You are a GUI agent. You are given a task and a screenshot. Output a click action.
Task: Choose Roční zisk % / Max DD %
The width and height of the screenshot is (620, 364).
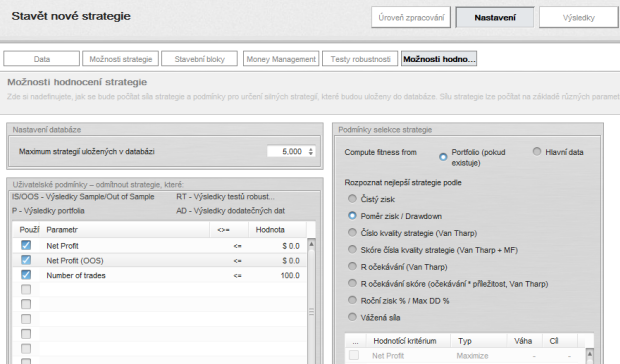352,300
